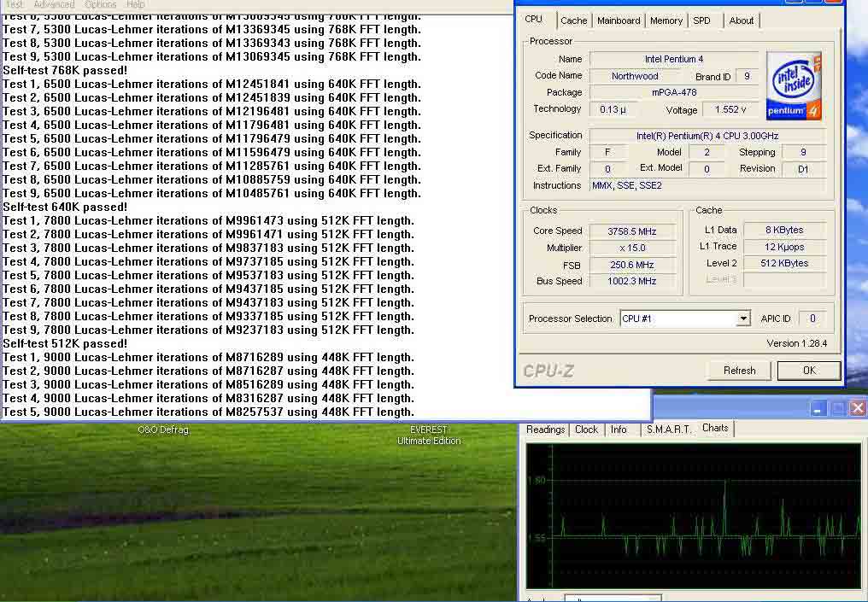This screenshot has width=868, height=602.
Task: Open the Advanced menu in Prime95
Action: pos(54,4)
